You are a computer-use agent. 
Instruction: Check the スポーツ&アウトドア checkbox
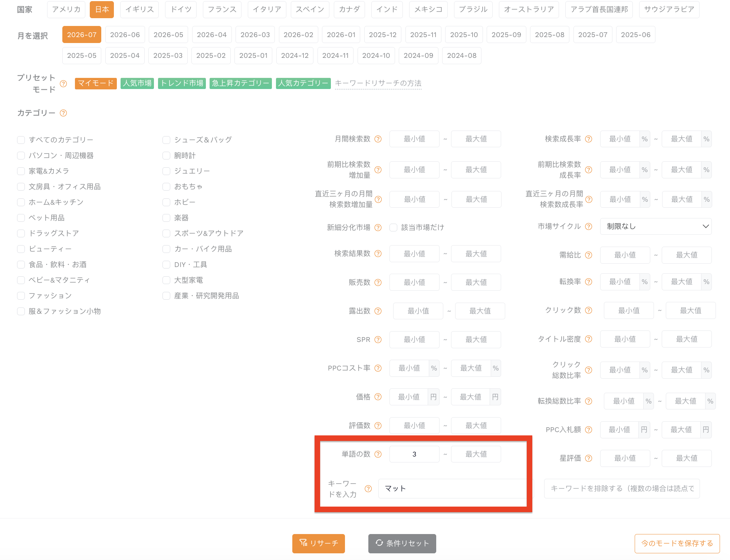(x=167, y=233)
